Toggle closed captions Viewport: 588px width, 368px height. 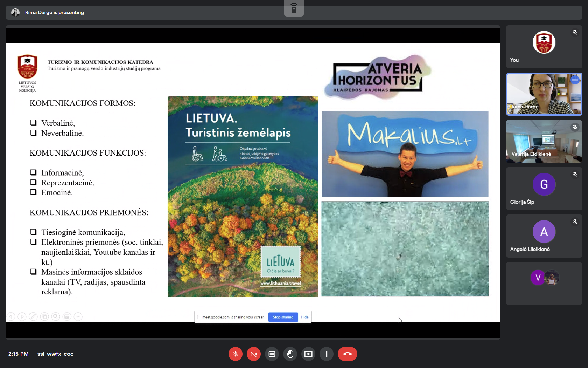272,354
